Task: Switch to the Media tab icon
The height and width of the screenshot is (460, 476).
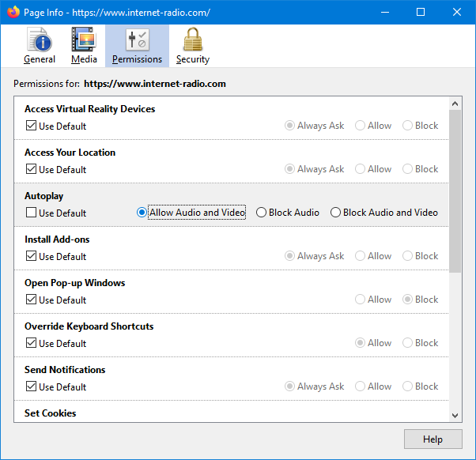Action: 84,40
